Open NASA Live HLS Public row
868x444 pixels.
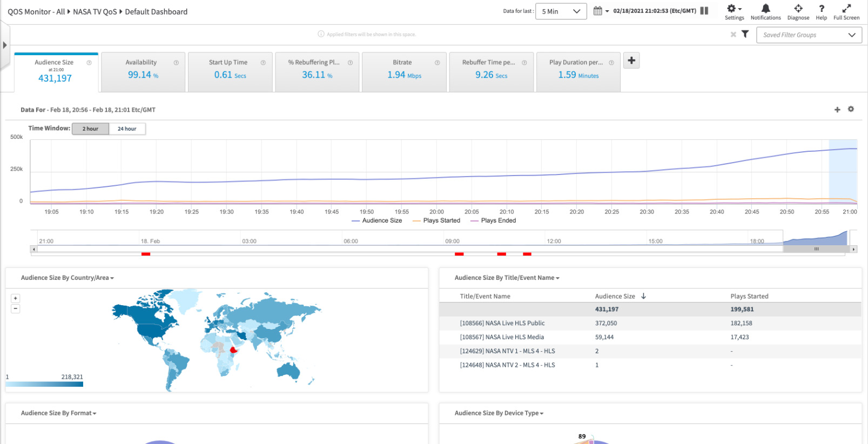click(650, 323)
